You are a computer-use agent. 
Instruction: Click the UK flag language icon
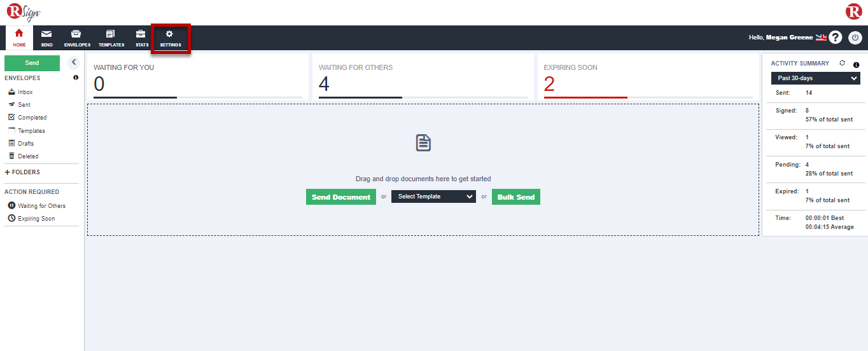click(x=821, y=38)
